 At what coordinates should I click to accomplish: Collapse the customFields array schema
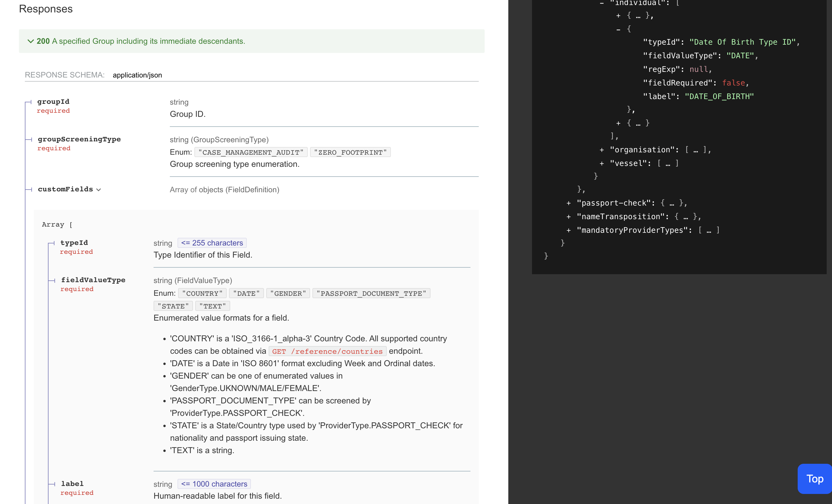[x=99, y=190]
